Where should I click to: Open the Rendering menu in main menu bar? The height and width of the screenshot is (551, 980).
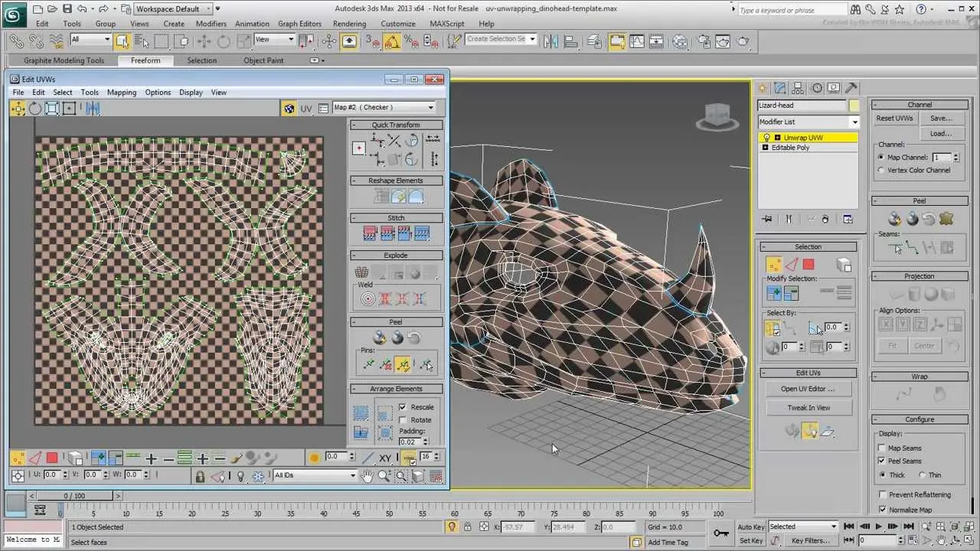(349, 24)
